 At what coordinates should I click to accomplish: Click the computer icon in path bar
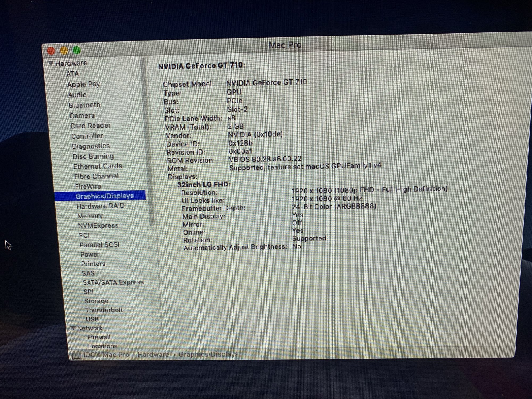click(77, 355)
